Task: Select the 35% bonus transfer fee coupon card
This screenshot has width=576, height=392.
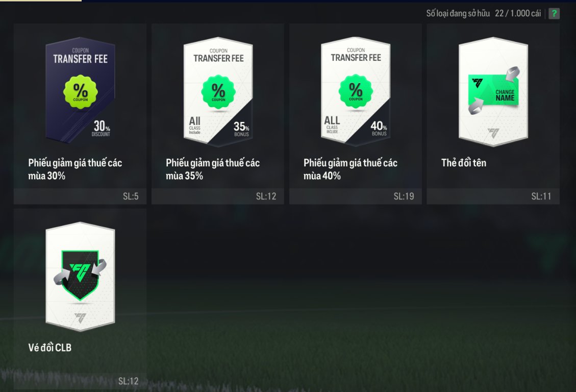Action: point(218,91)
